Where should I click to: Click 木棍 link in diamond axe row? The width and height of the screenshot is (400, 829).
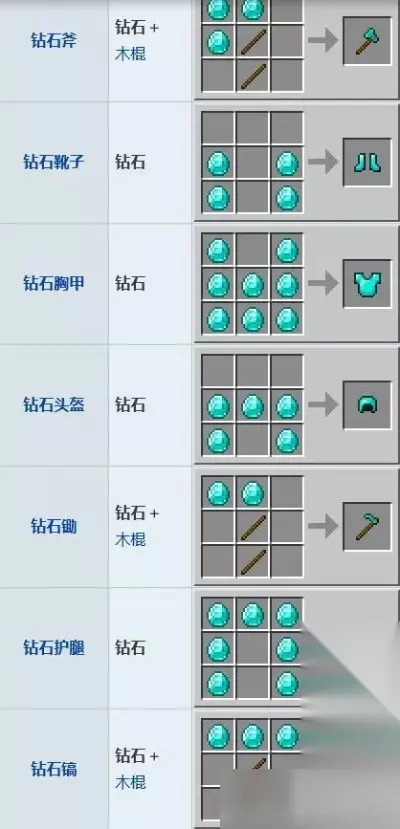pyautogui.click(x=130, y=54)
